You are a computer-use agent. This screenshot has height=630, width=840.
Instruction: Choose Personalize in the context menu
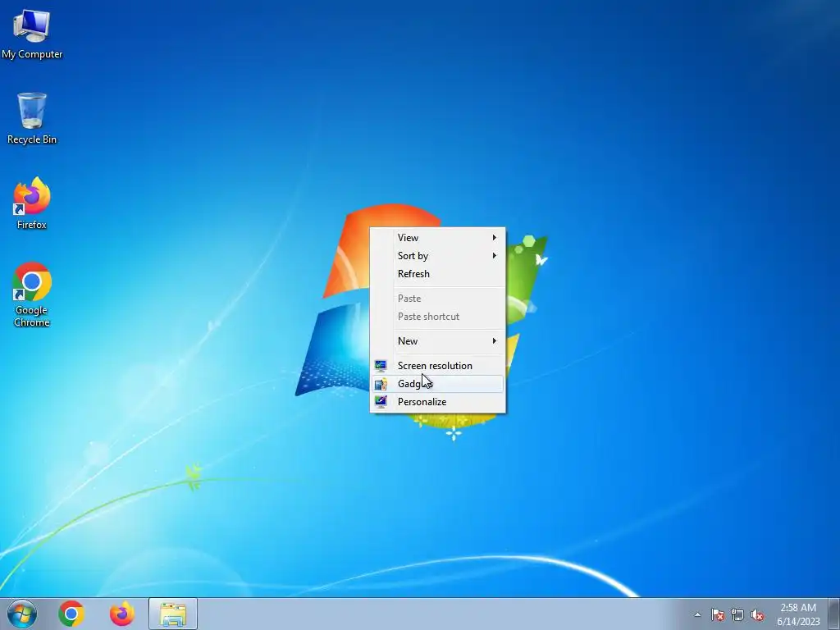pos(438,402)
